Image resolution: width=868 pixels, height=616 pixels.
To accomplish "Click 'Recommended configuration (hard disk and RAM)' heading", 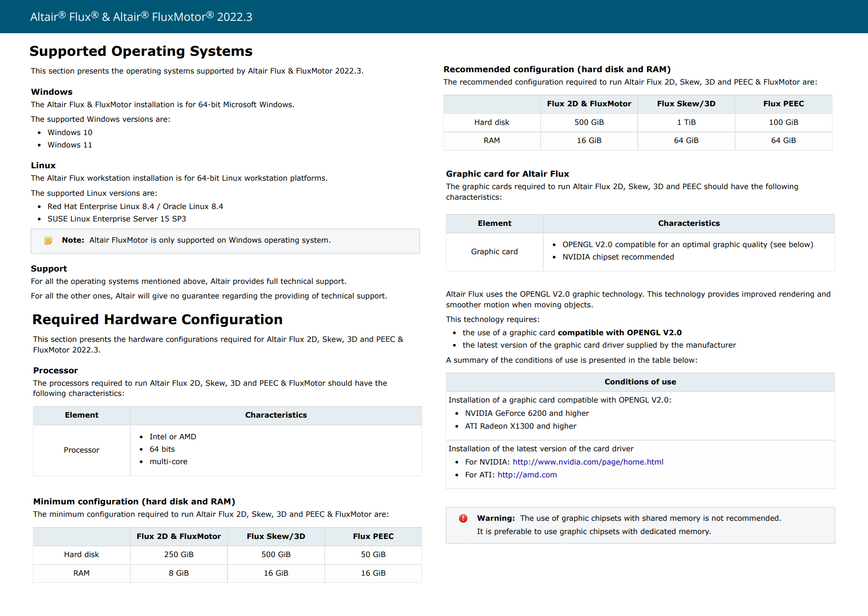I will 557,69.
